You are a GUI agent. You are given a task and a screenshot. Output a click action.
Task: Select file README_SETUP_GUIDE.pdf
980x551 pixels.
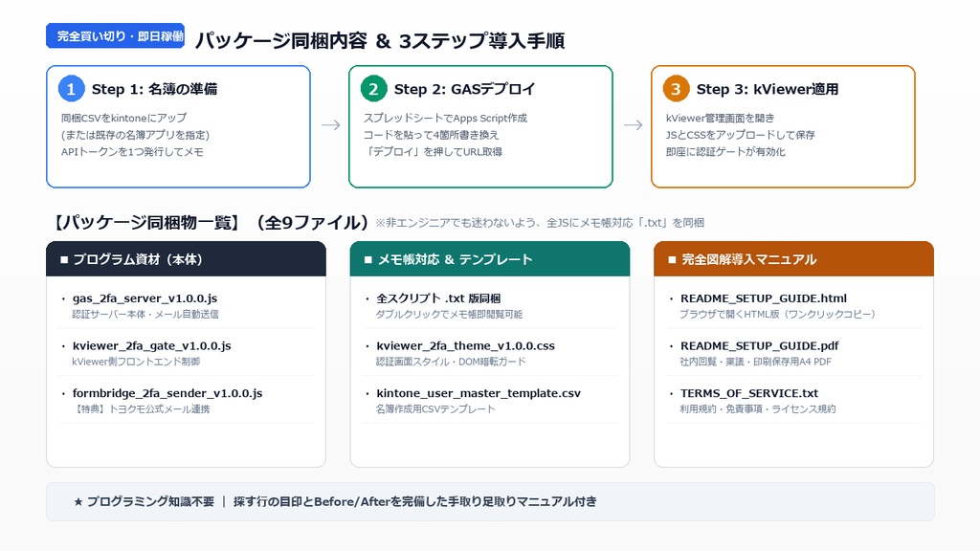coord(759,345)
